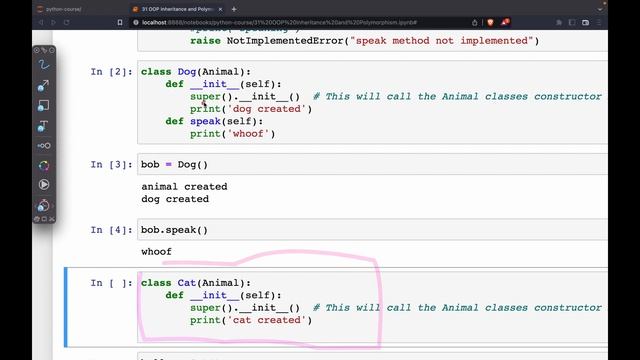This screenshot has height=360, width=640.
Task: Open a new browser tab
Action: click(234, 9)
